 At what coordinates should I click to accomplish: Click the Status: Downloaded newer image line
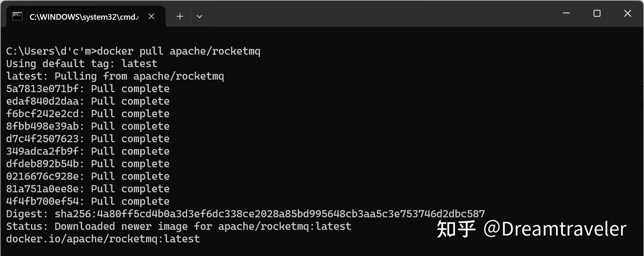178,226
